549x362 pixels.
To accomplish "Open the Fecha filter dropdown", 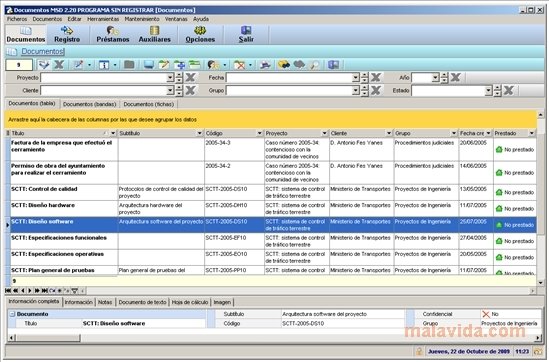I will pos(355,78).
